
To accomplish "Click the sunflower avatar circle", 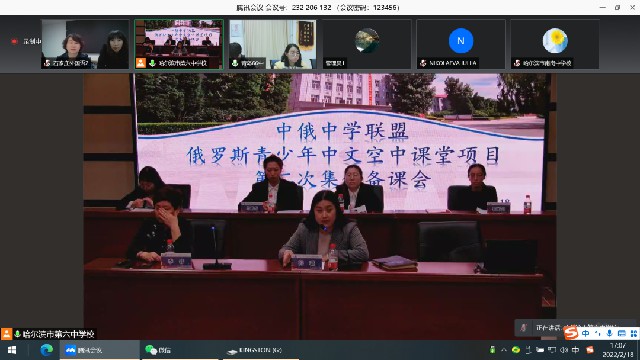I will point(555,40).
